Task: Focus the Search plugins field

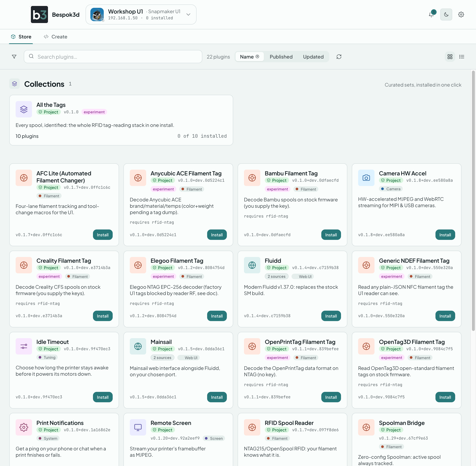Action: pos(113,57)
